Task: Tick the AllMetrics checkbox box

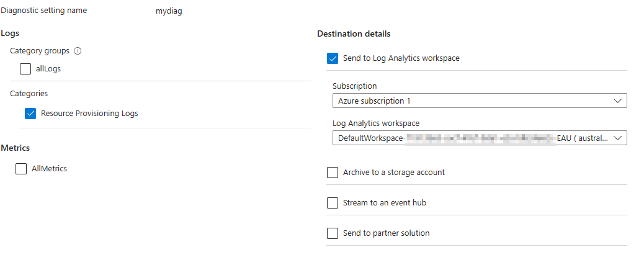Action: [x=21, y=169]
